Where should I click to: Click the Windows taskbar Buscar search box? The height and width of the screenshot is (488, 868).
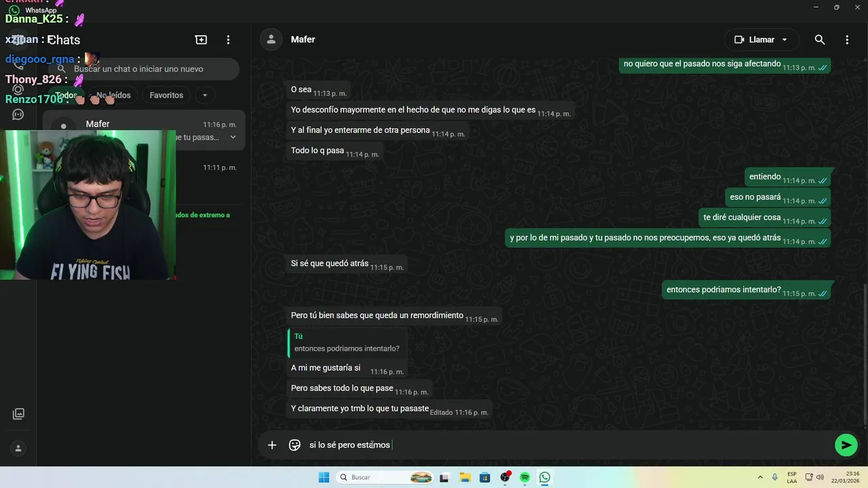pyautogui.click(x=385, y=477)
